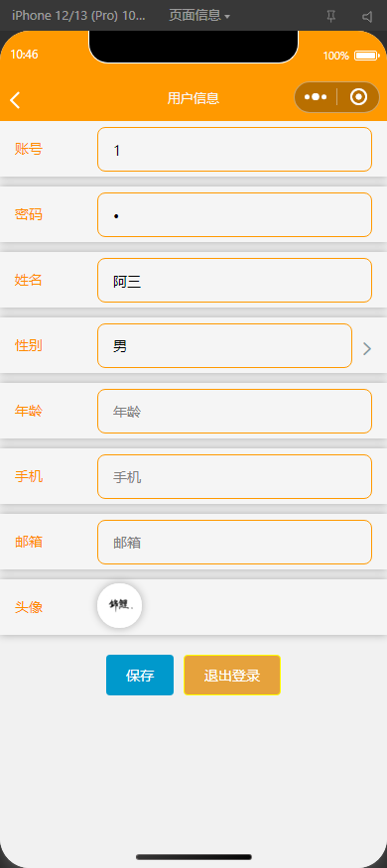The width and height of the screenshot is (387, 868).
Task: Focus the 密码 input field
Action: click(235, 215)
